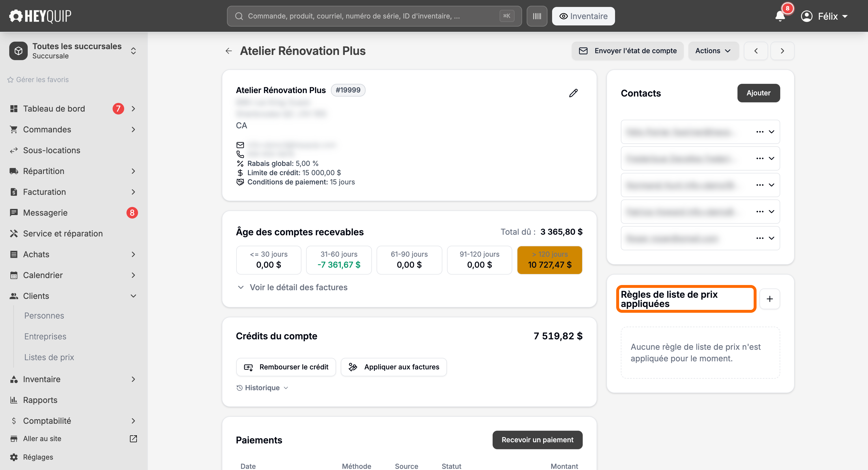The image size is (868, 470).
Task: Go to next client record
Action: [782, 51]
